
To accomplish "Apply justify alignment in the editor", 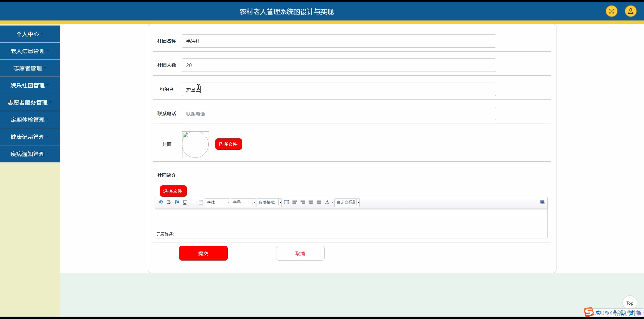I will tap(319, 202).
